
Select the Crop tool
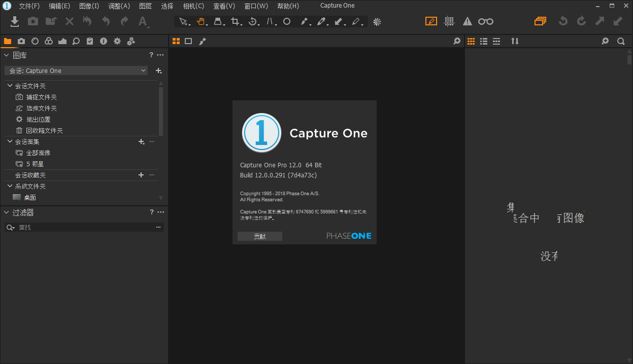[235, 21]
